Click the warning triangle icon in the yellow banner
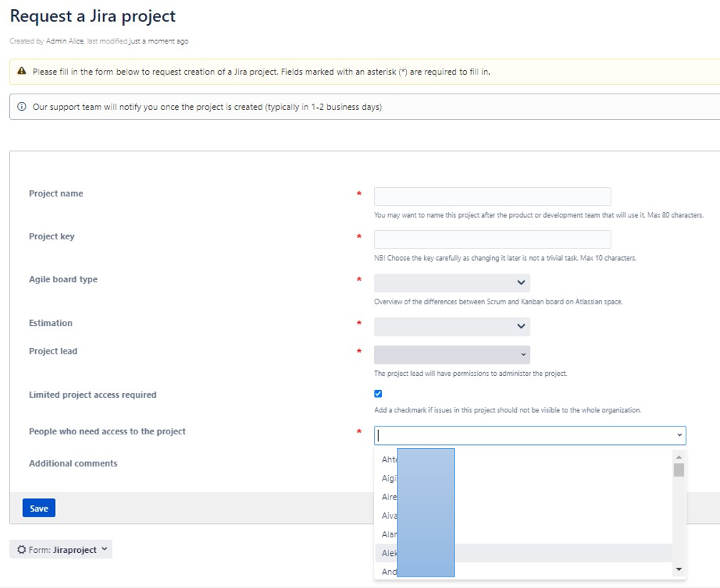This screenshot has height=588, width=720. point(21,72)
